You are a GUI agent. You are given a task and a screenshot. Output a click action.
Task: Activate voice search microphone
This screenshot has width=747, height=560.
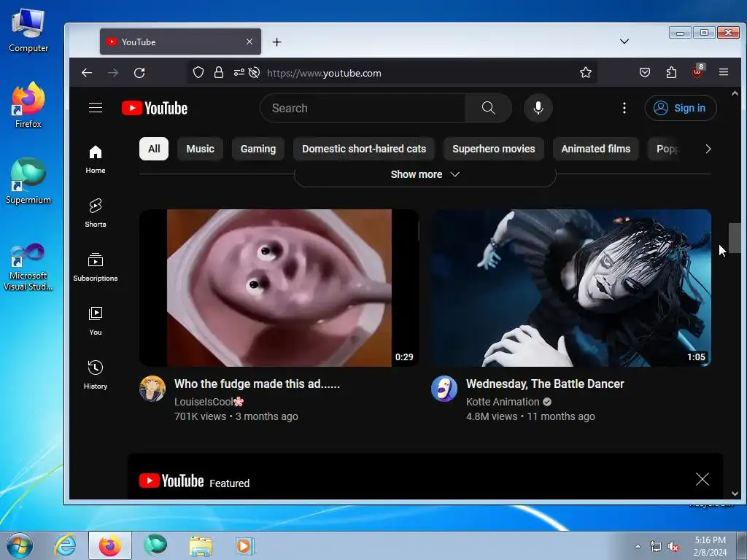click(x=538, y=108)
